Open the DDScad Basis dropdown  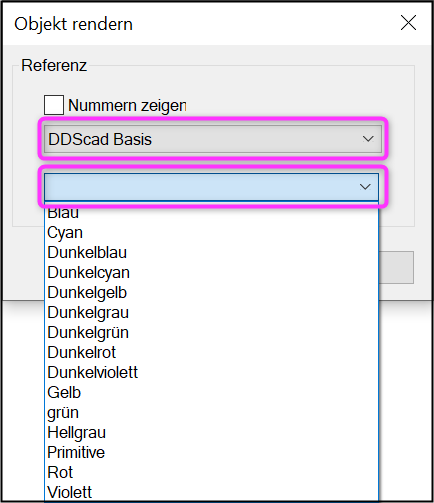tap(213, 139)
